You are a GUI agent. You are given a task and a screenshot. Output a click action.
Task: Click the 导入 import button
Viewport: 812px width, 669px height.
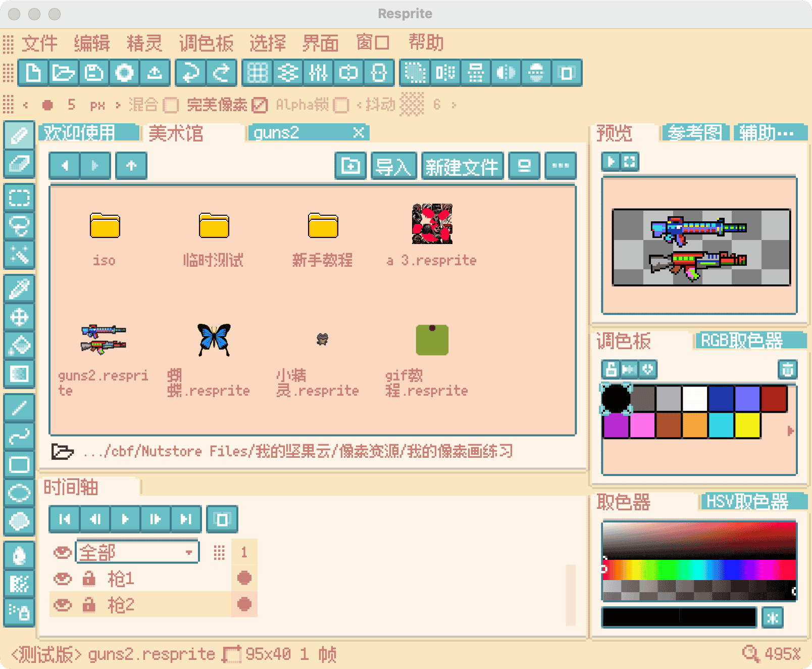(394, 166)
